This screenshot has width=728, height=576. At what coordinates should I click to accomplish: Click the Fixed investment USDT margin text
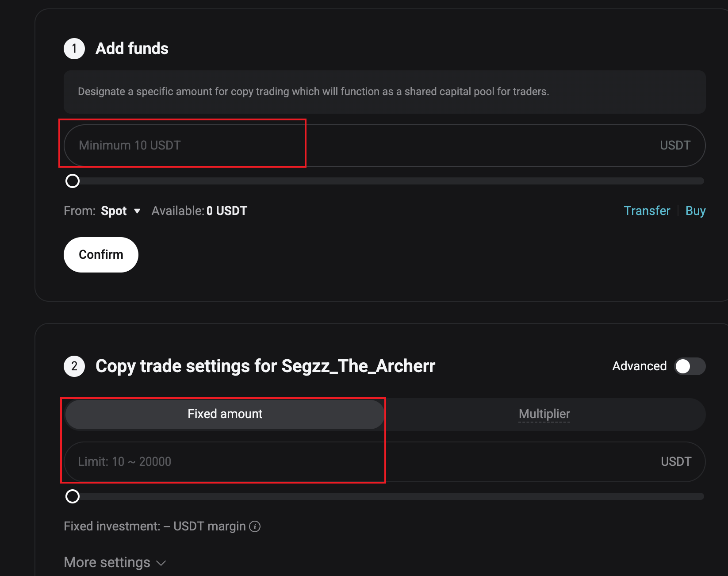click(x=155, y=526)
